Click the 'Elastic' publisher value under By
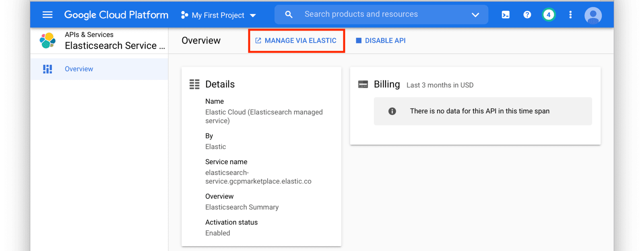 215,147
